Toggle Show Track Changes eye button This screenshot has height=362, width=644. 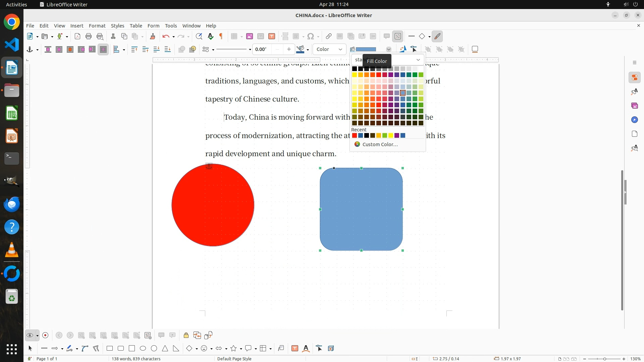[30, 336]
